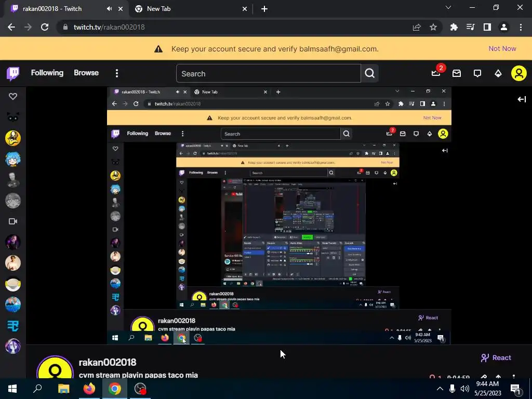Bookmark this page with the star icon
Image resolution: width=532 pixels, height=399 pixels.
(433, 27)
